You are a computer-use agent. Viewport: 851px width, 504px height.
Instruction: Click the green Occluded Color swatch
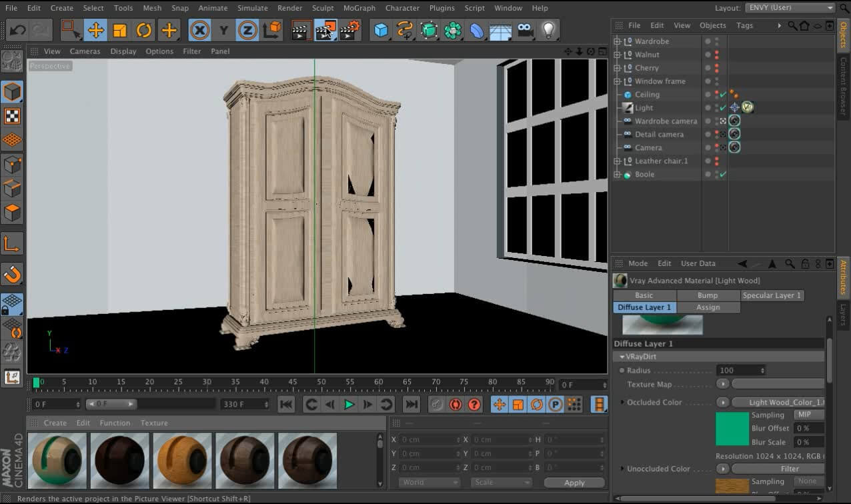732,429
